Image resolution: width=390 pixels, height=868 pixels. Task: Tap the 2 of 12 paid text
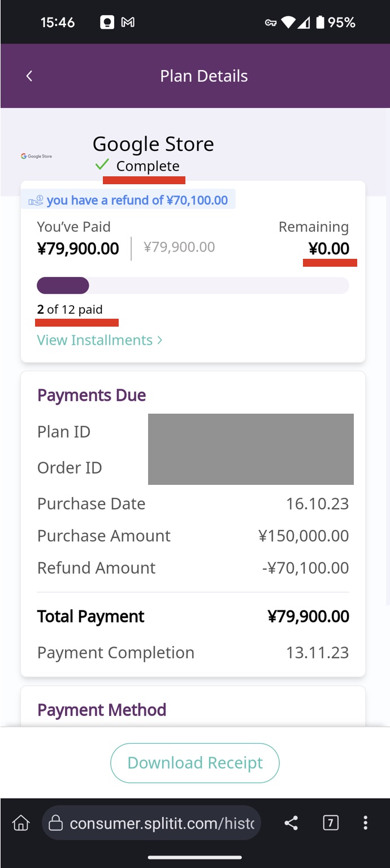point(70,310)
